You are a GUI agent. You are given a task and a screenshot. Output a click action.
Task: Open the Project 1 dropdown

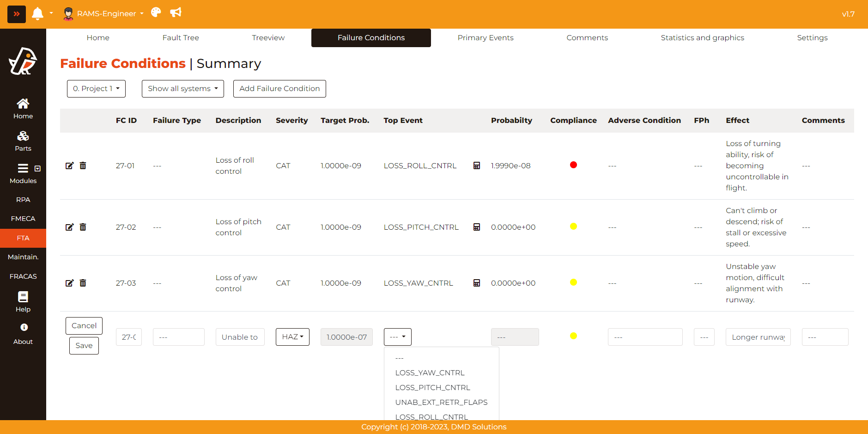(x=96, y=89)
